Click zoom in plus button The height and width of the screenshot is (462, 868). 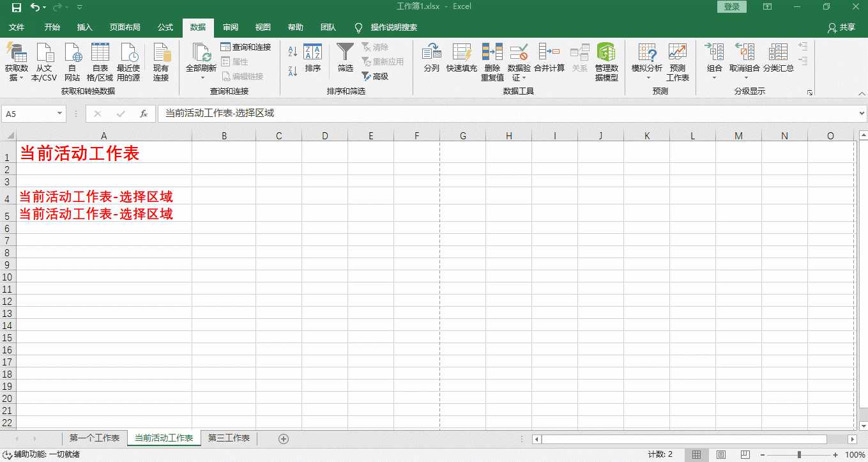pyautogui.click(x=835, y=455)
